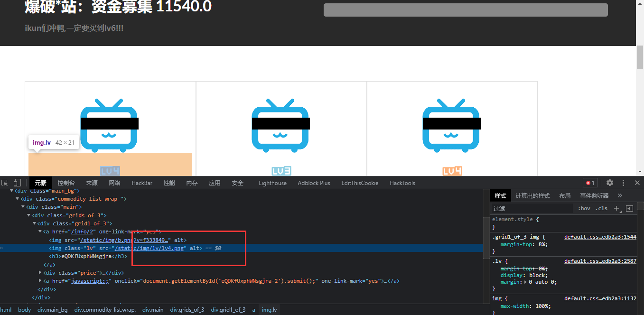Select body in the breadcrumb bar
This screenshot has height=315, width=644.
24,310
